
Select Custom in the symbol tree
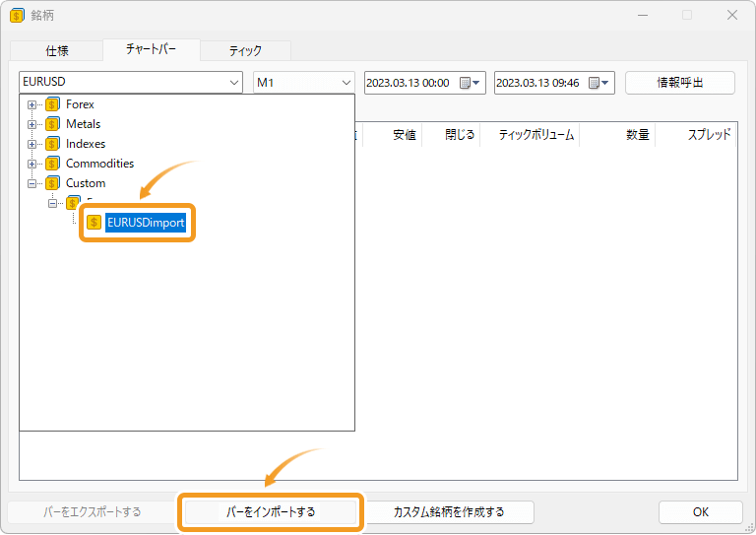click(86, 183)
